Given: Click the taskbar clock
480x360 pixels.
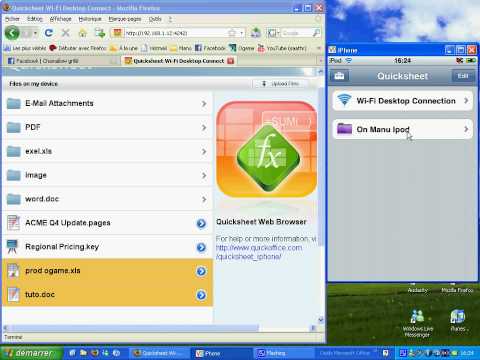Looking at the screenshot, I should click(x=467, y=353).
